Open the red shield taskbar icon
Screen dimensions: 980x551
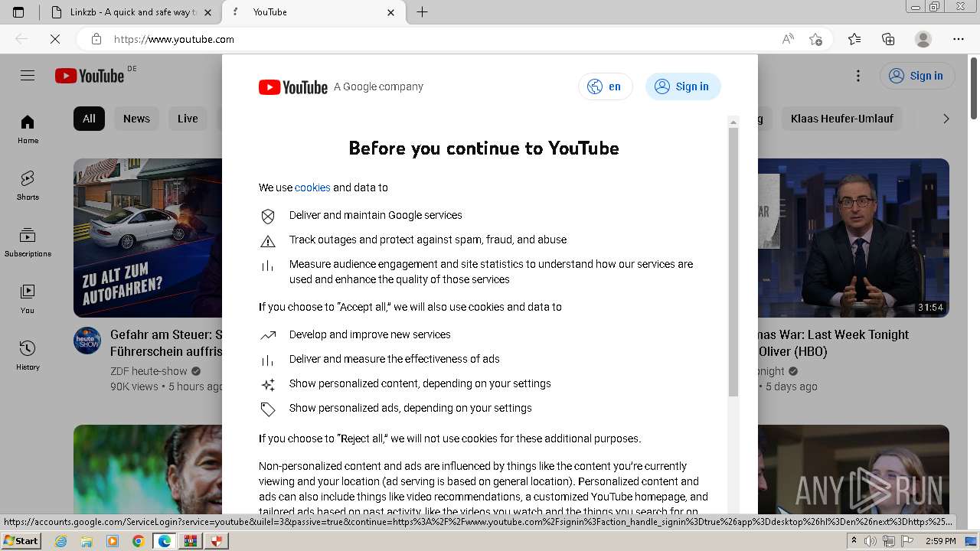coord(217,541)
